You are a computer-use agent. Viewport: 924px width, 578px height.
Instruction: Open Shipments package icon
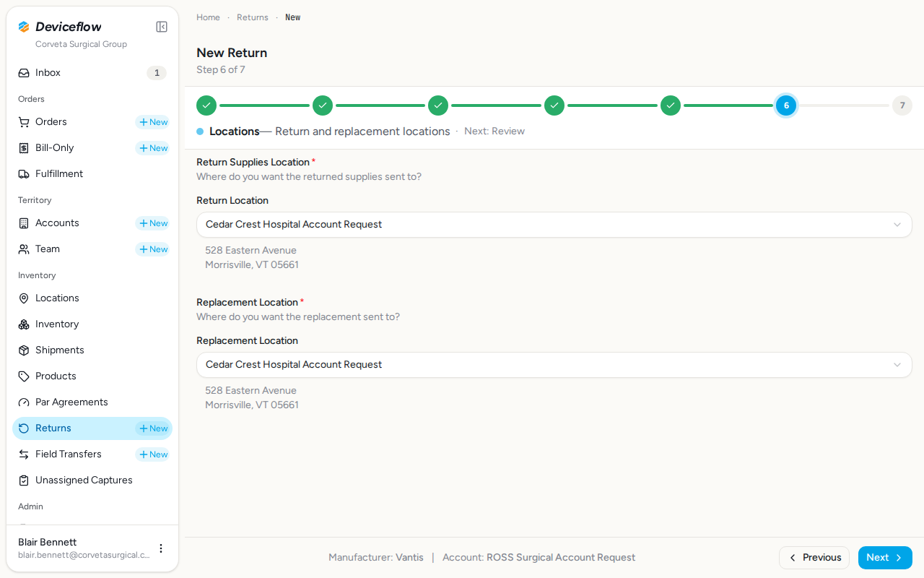click(x=24, y=350)
